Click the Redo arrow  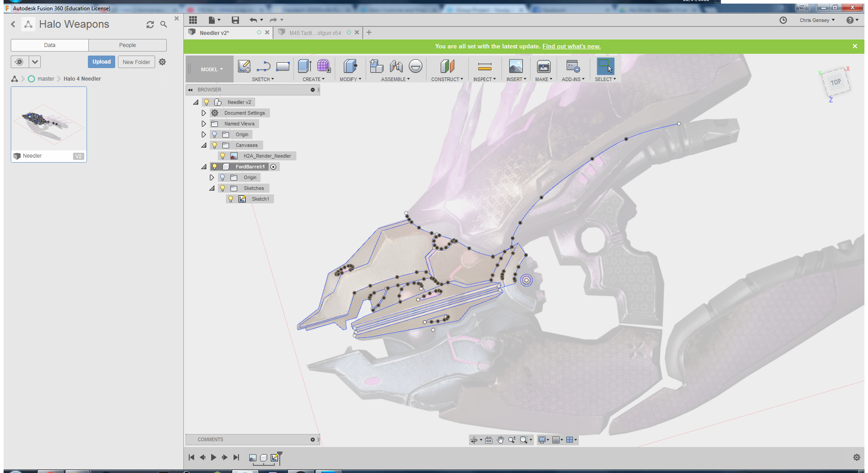click(273, 20)
